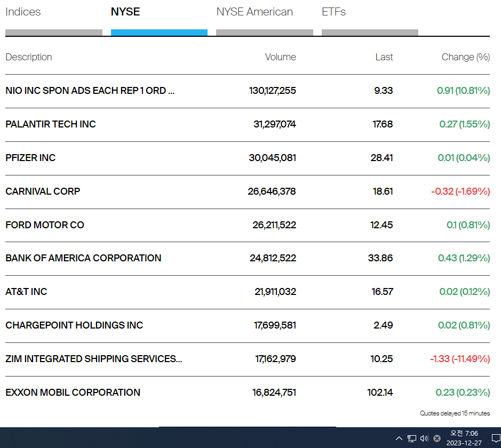Select CHARGEPOINT HOLDINGS INC description

pos(74,325)
